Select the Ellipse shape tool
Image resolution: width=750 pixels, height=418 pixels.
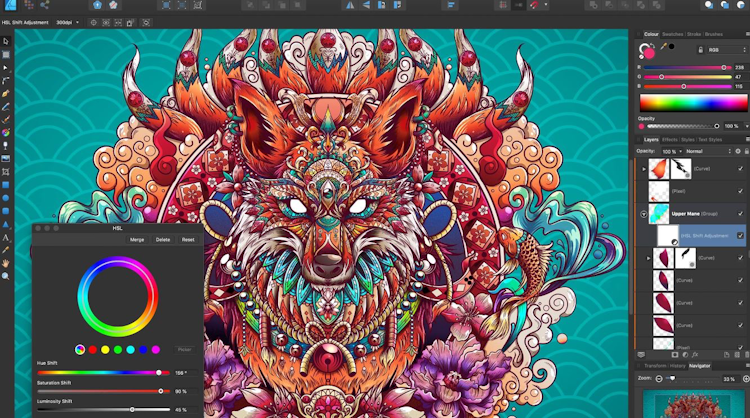[6, 198]
